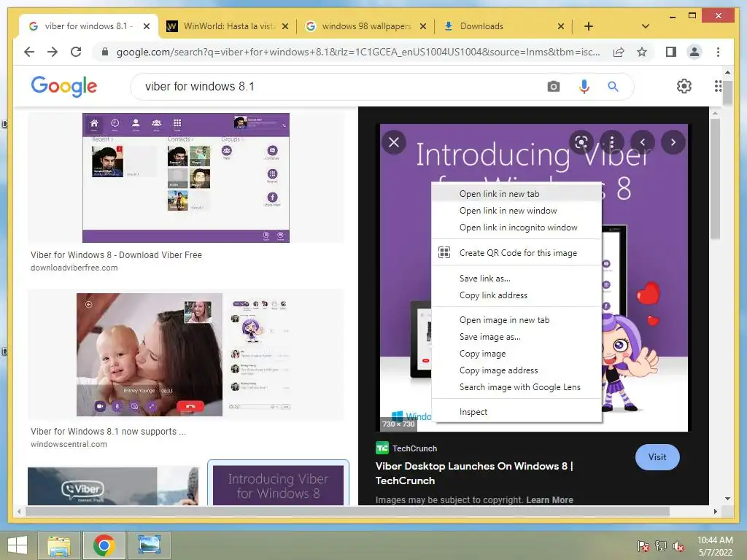Open Chrome profile avatar
The height and width of the screenshot is (560, 747).
click(x=694, y=52)
